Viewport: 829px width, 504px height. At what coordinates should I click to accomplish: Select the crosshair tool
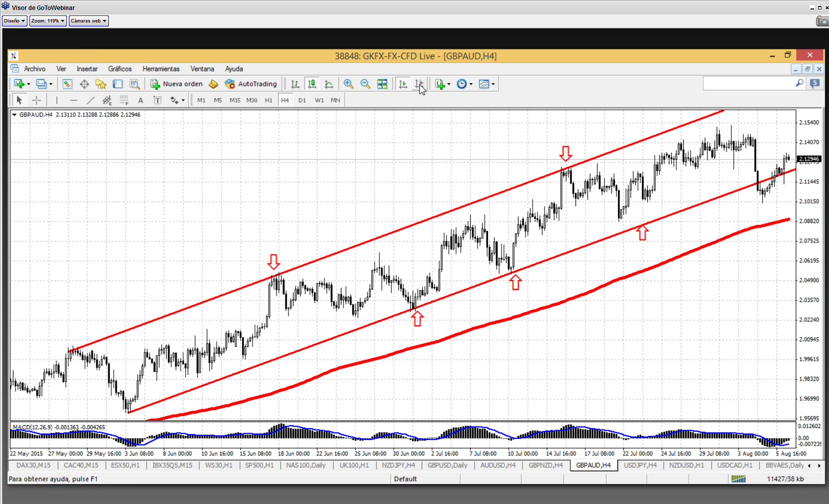point(36,100)
